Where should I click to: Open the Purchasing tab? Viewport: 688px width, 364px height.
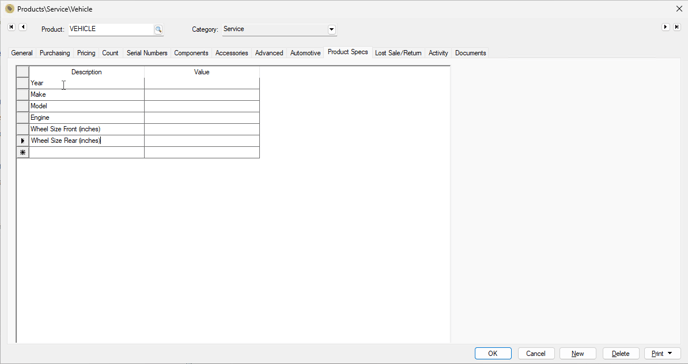pyautogui.click(x=54, y=53)
